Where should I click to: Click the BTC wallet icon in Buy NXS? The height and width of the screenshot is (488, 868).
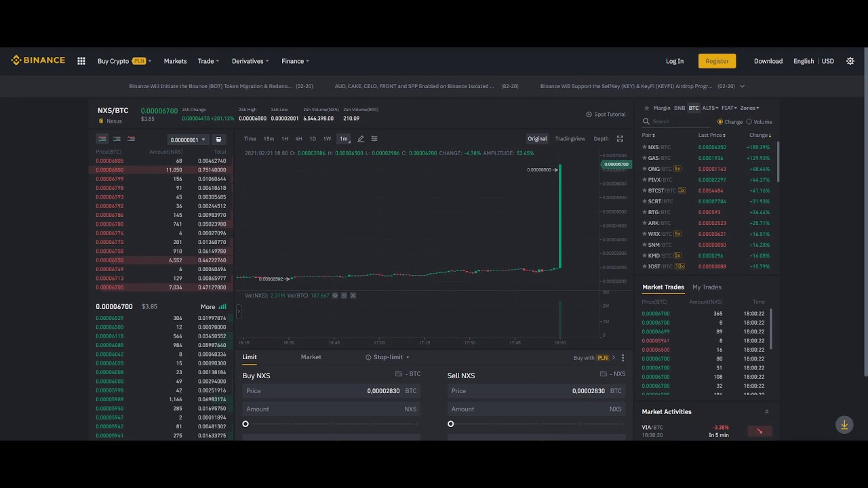click(x=399, y=374)
